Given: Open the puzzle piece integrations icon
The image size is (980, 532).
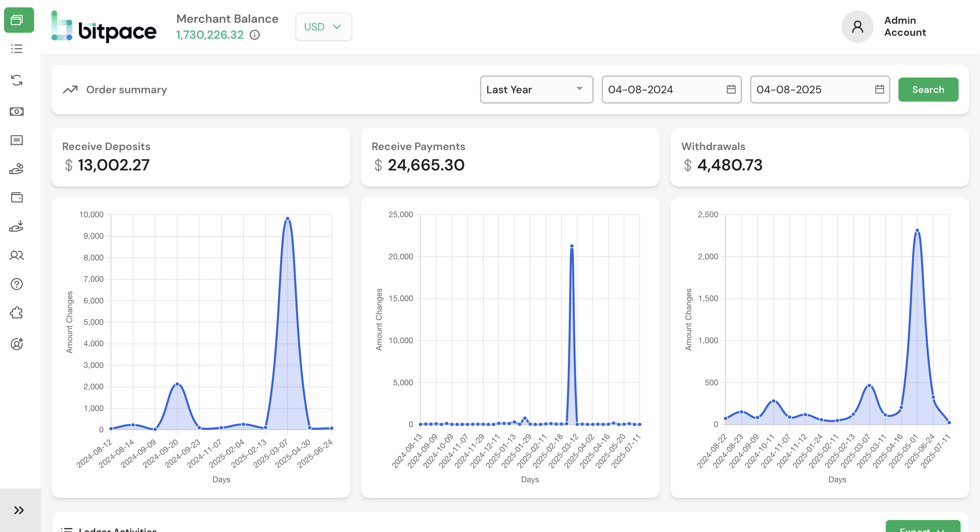Looking at the screenshot, I should 17,313.
